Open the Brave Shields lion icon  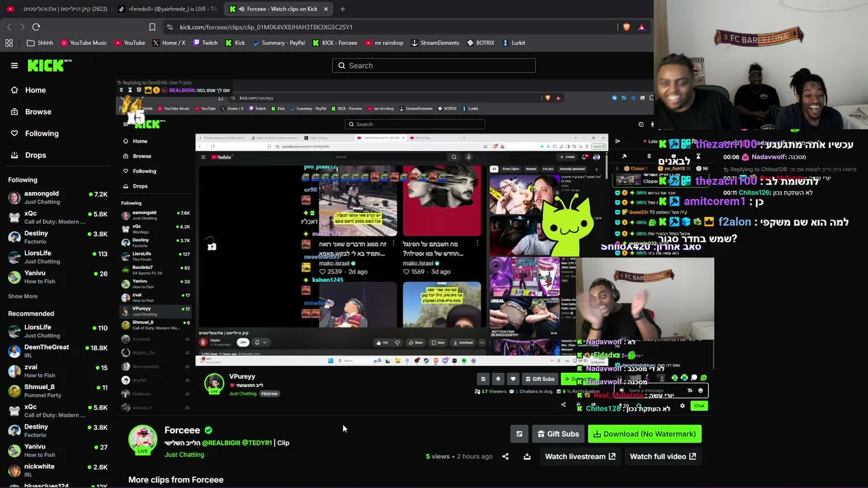point(627,27)
